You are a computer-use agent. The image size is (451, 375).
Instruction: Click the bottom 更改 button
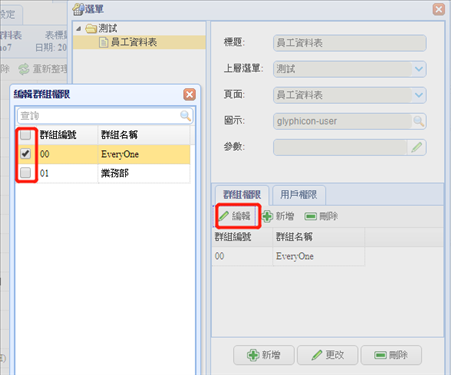[327, 355]
